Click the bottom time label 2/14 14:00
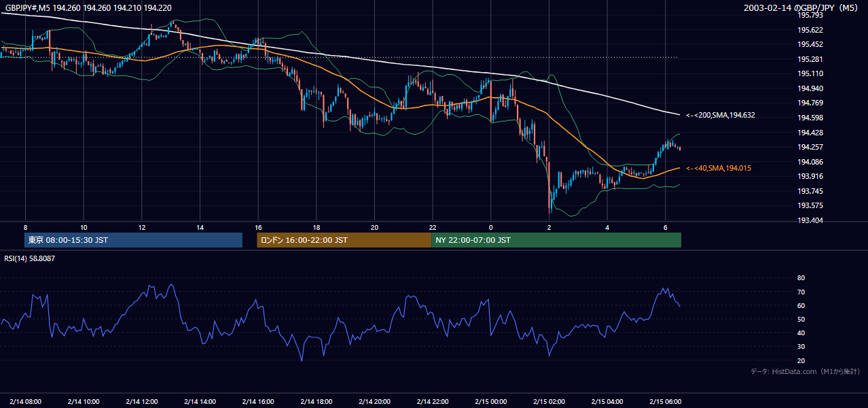 200,401
